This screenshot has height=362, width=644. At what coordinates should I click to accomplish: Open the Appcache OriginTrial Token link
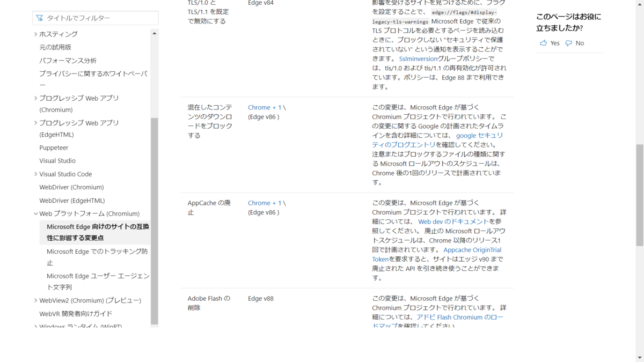tap(437, 254)
